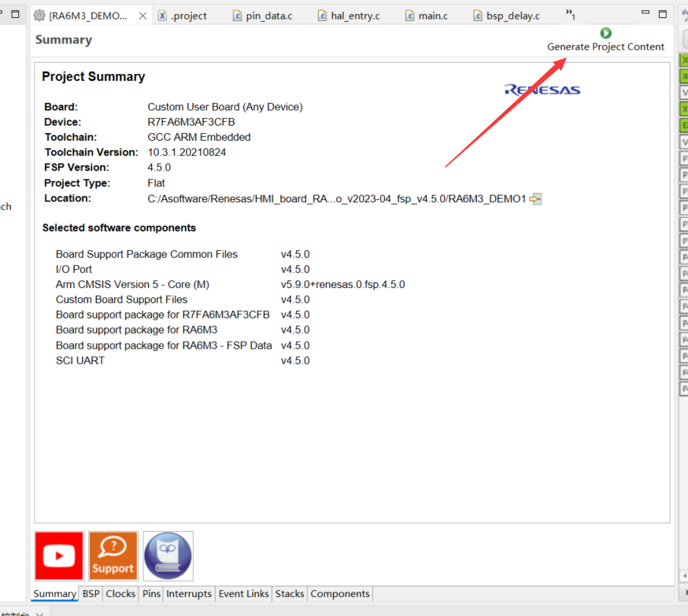Click Board Support Package Common Files row
This screenshot has height=616, width=688.
[183, 254]
